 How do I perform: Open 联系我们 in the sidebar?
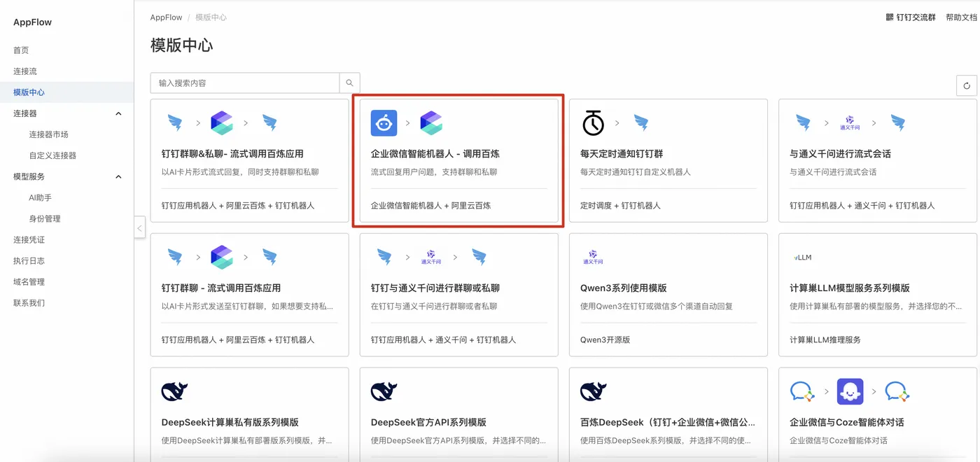pyautogui.click(x=29, y=302)
